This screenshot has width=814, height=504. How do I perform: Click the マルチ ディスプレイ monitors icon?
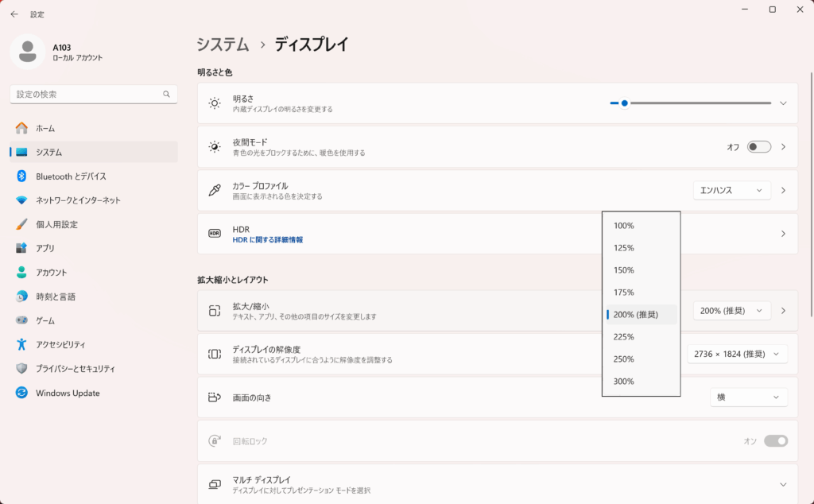pyautogui.click(x=215, y=484)
